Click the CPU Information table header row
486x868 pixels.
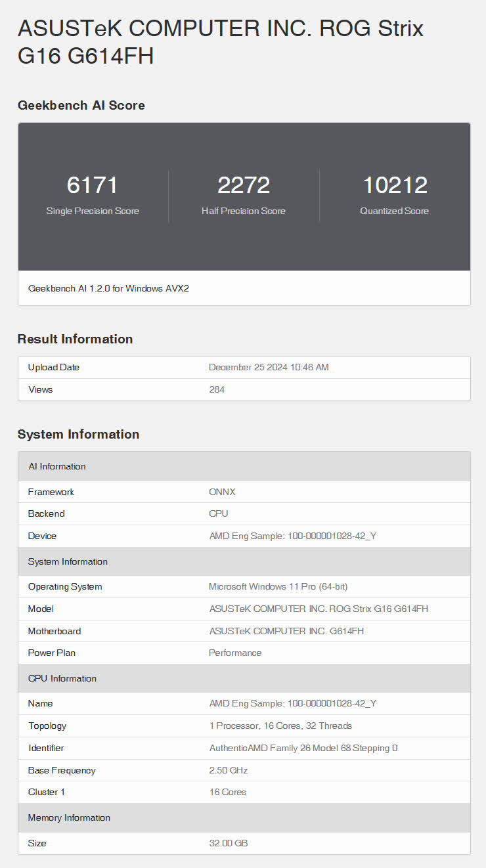point(244,678)
